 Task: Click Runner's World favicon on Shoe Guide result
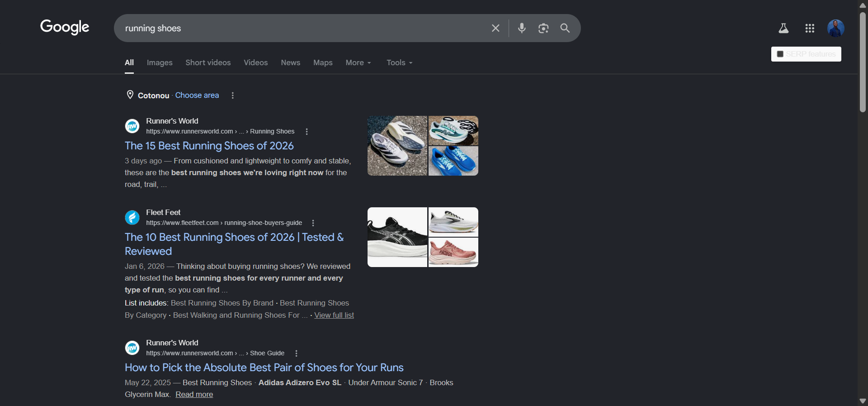(x=132, y=348)
